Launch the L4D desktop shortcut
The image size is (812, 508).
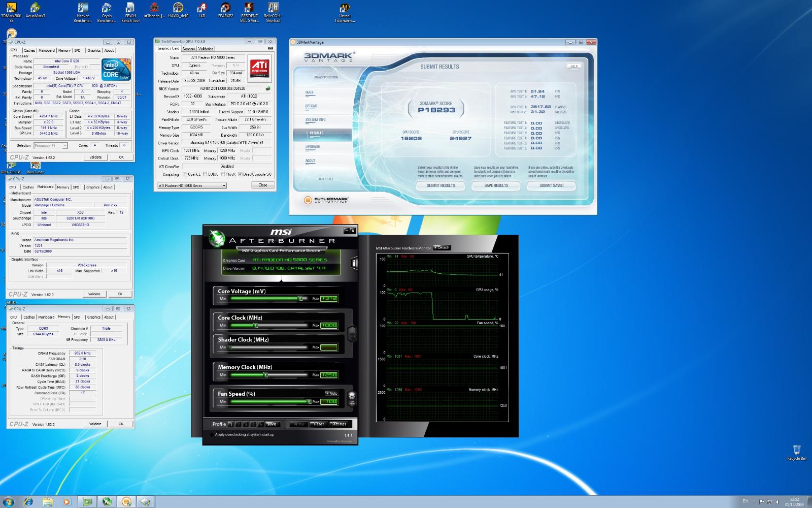click(x=202, y=11)
